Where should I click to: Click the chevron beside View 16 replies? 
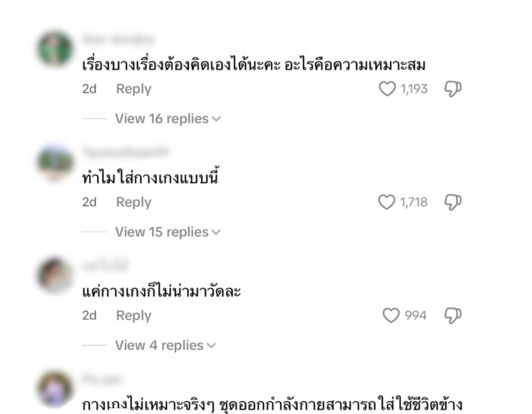pyautogui.click(x=216, y=119)
